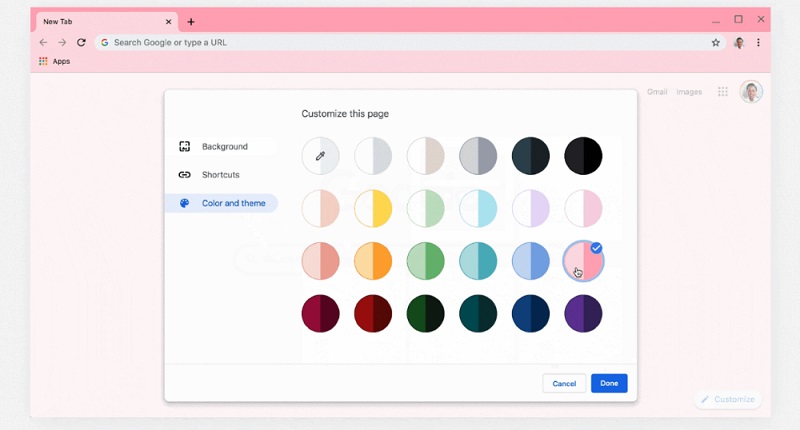Open a new tab with the plus button

pos(191,22)
